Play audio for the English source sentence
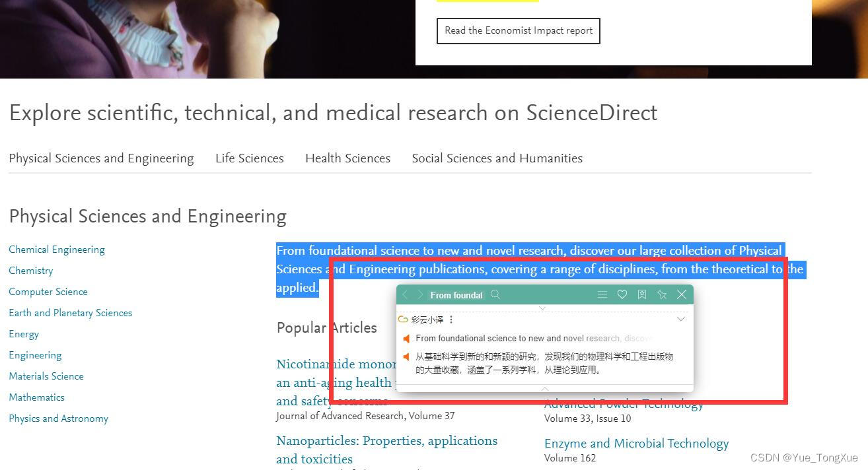Screen dimensions: 868x470 [x=407, y=339]
